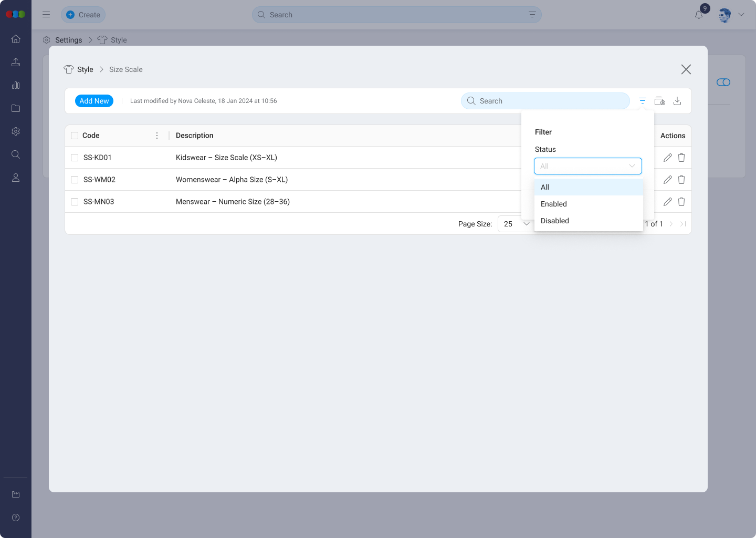Image resolution: width=756 pixels, height=538 pixels.
Task: Open the user management sidebar icon
Action: (16, 178)
